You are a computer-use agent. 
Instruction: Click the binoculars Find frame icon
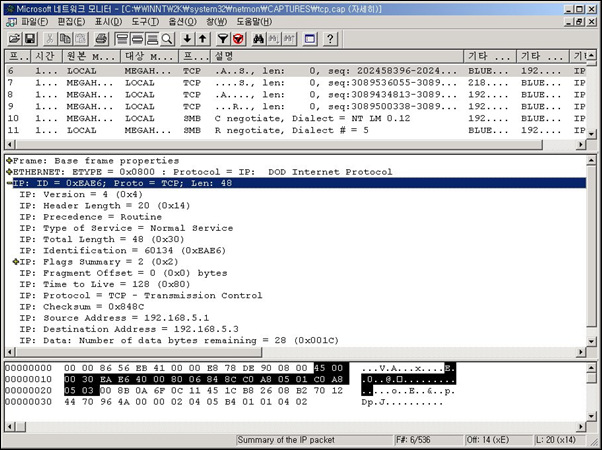[x=258, y=39]
